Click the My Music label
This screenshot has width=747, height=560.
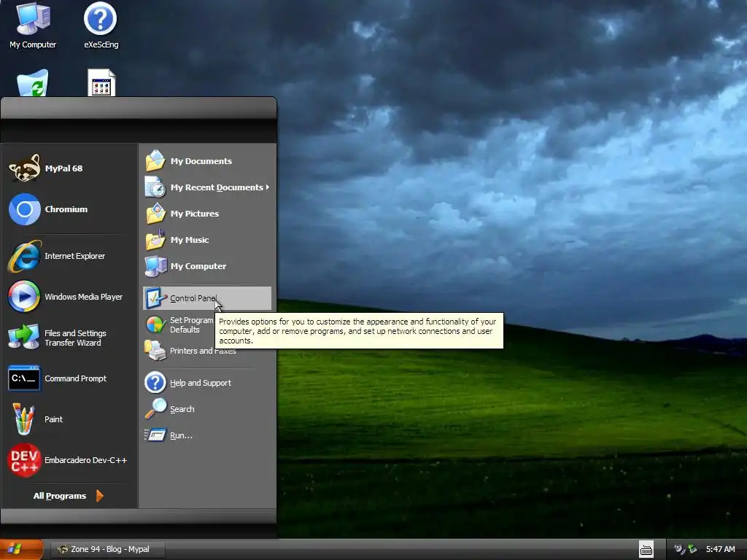pyautogui.click(x=190, y=239)
